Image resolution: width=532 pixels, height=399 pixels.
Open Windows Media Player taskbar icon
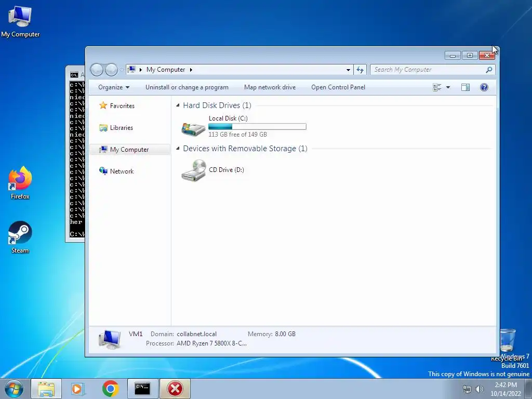(78, 389)
